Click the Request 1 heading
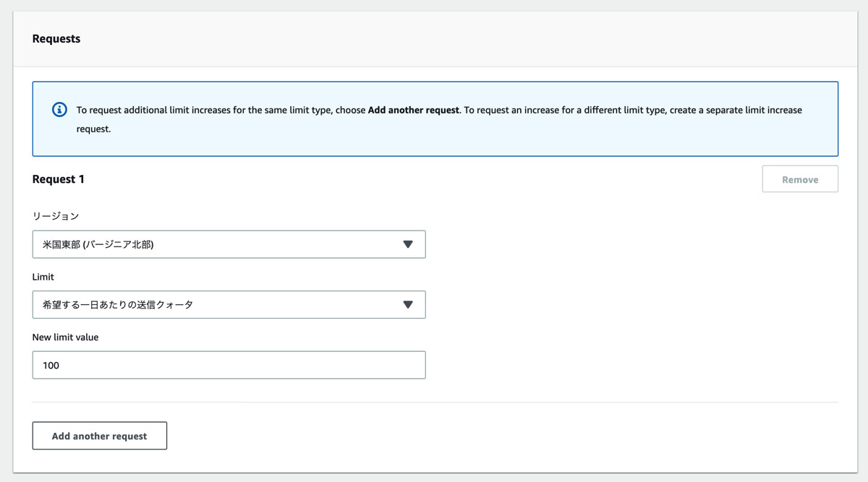Viewport: 868px width, 482px height. click(x=58, y=178)
